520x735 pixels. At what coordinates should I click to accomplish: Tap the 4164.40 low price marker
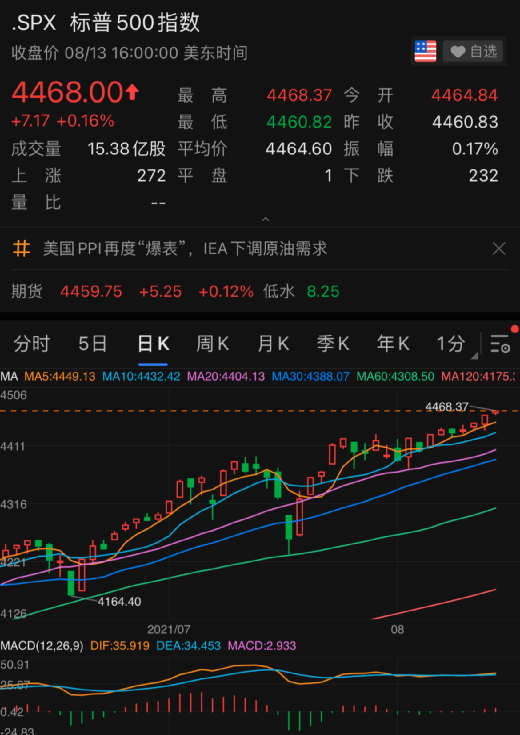tap(119, 601)
